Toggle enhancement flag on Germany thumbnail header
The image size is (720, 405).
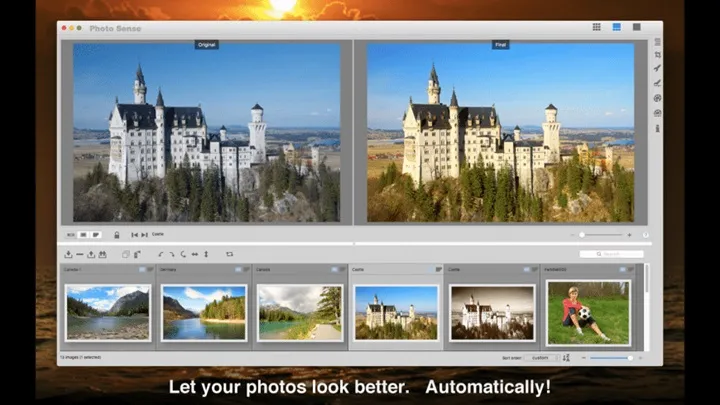[246, 269]
